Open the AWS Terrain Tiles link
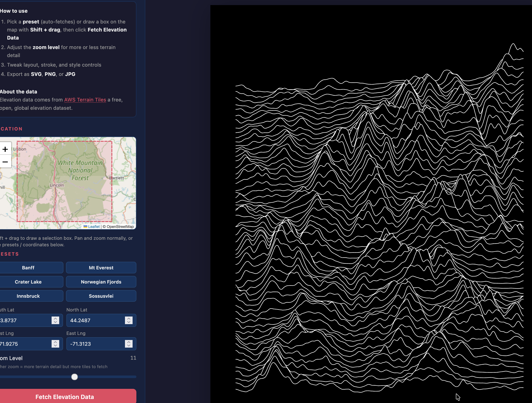532x403 pixels. click(85, 100)
